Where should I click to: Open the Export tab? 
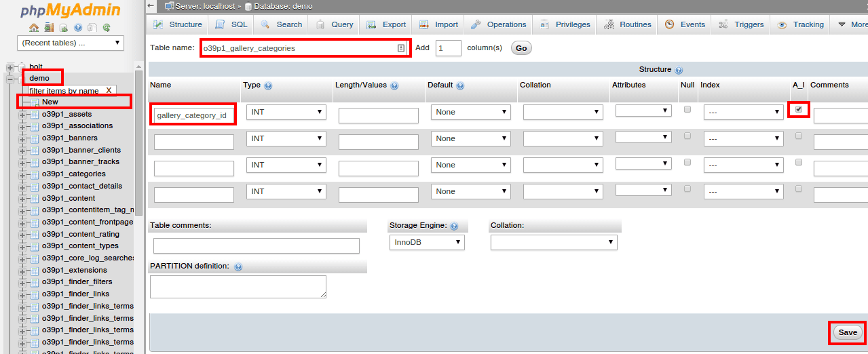click(x=386, y=24)
